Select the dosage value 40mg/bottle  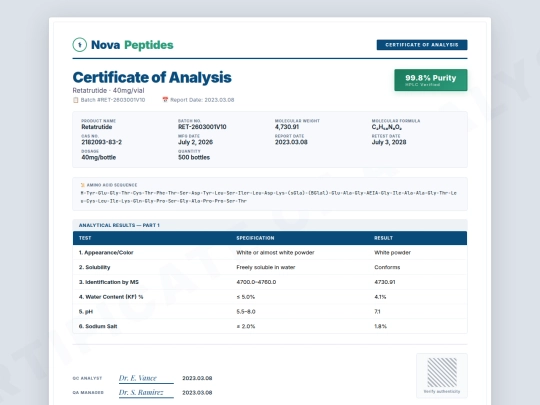click(x=98, y=157)
